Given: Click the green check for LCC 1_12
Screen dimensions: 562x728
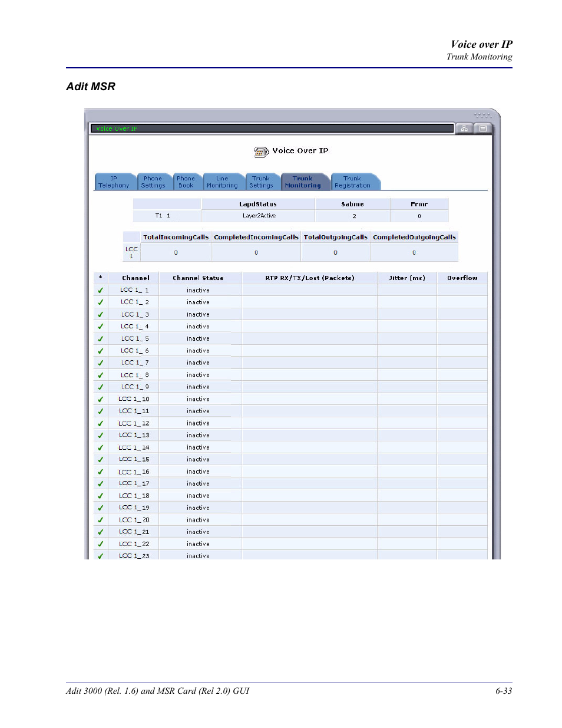Looking at the screenshot, I should coord(100,423).
